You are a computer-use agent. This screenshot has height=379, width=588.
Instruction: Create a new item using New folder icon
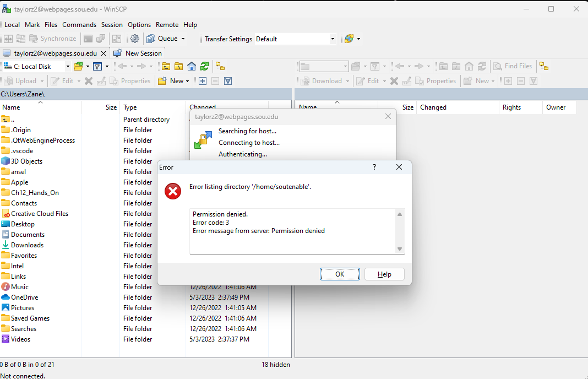point(161,80)
